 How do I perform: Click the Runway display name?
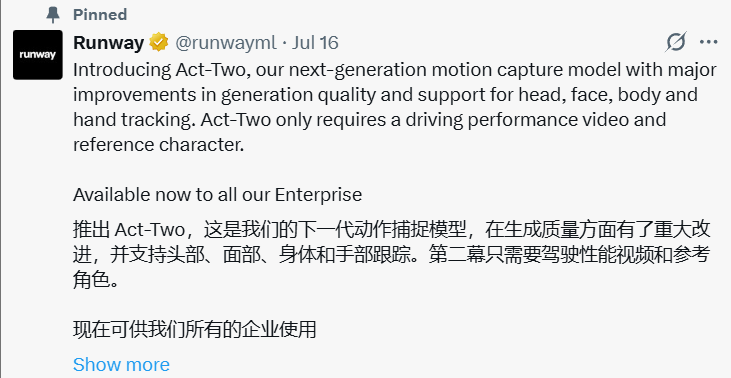pyautogui.click(x=109, y=43)
